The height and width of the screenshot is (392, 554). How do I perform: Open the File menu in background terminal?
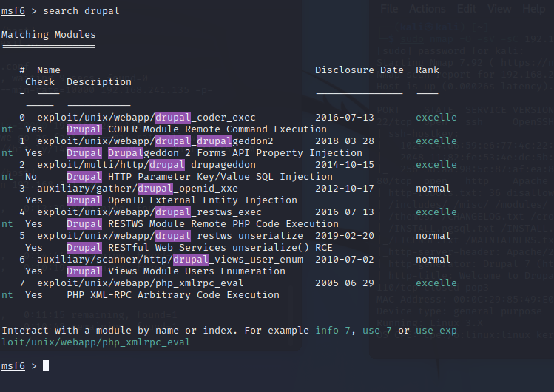389,8
